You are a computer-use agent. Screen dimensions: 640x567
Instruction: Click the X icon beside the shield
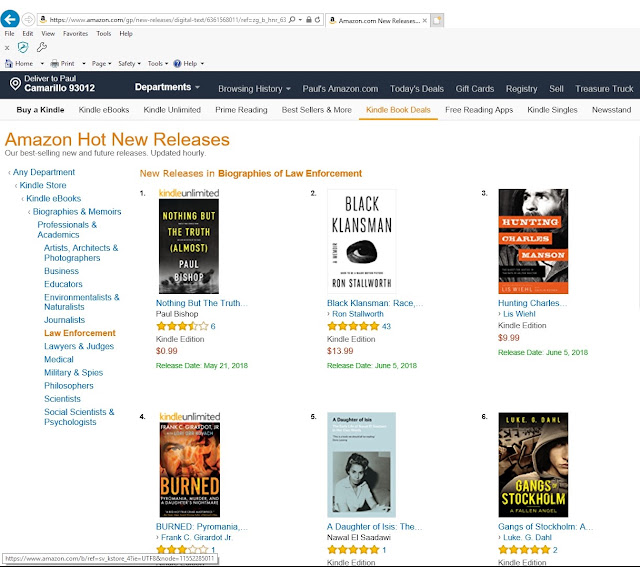7,48
